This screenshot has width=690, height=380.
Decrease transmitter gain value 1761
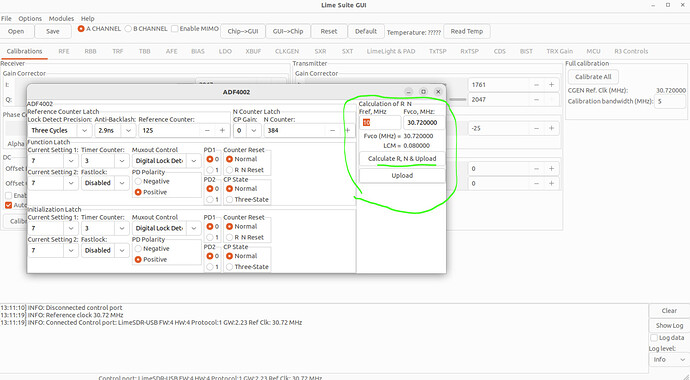(536, 84)
